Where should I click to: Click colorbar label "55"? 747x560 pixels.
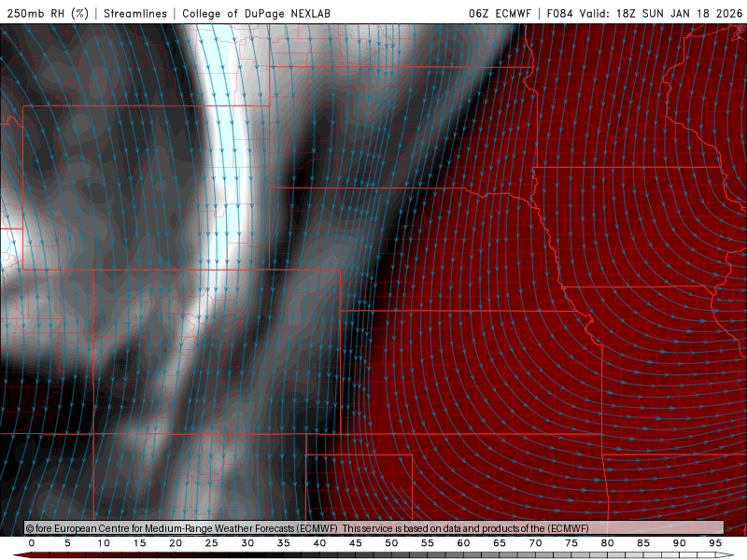tap(428, 543)
